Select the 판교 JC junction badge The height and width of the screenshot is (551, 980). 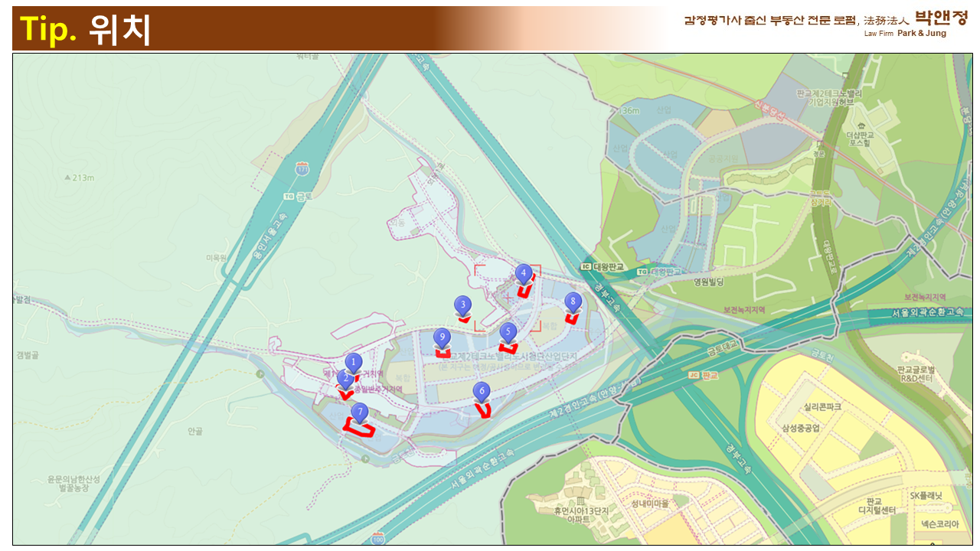[x=703, y=375]
